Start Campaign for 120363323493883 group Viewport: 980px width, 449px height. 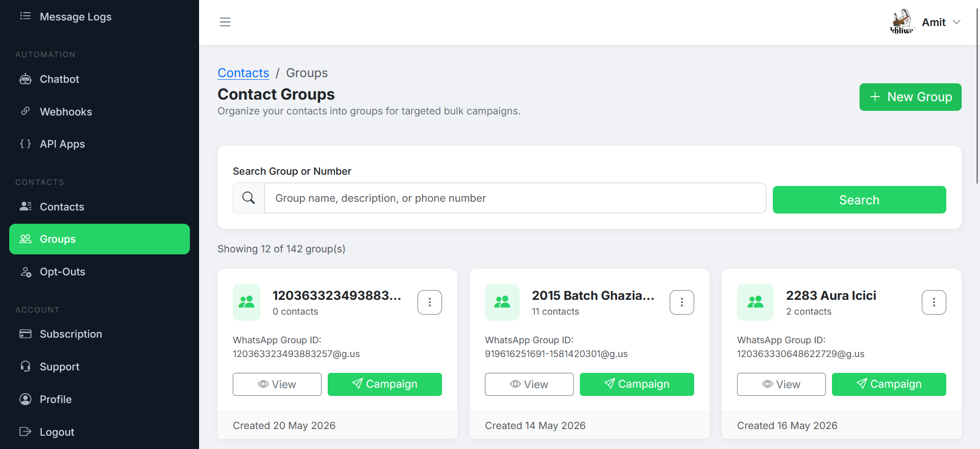tap(385, 384)
